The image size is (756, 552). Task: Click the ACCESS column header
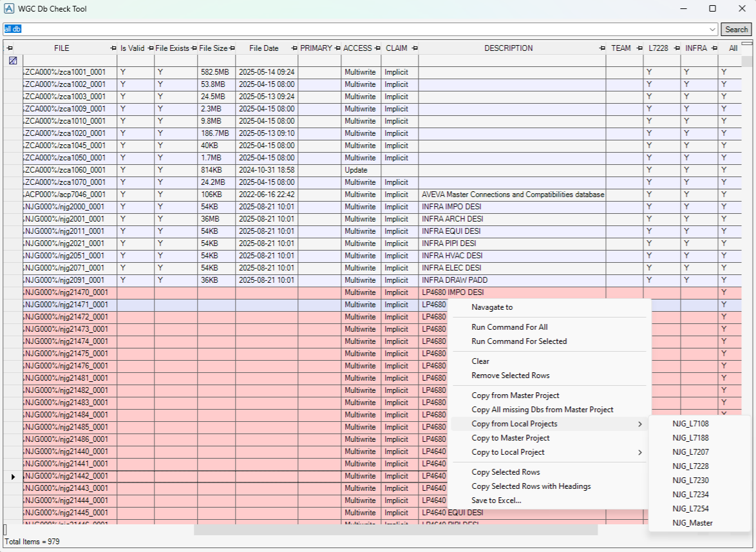(357, 48)
